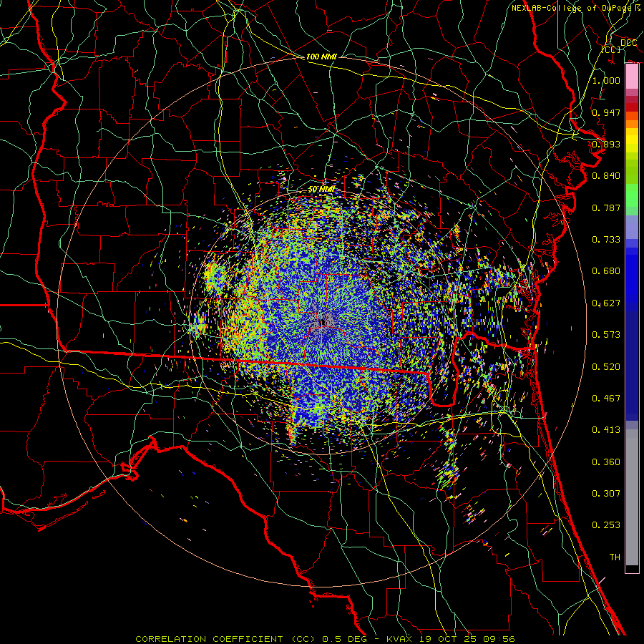The width and height of the screenshot is (644, 644).
Task: Click the 100 NMI range ring label
Action: [321, 57]
